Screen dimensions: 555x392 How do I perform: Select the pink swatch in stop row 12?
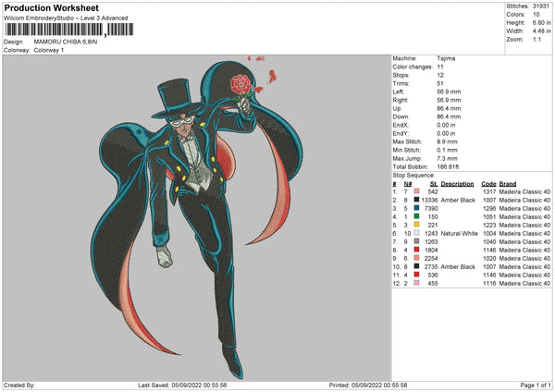coord(416,283)
